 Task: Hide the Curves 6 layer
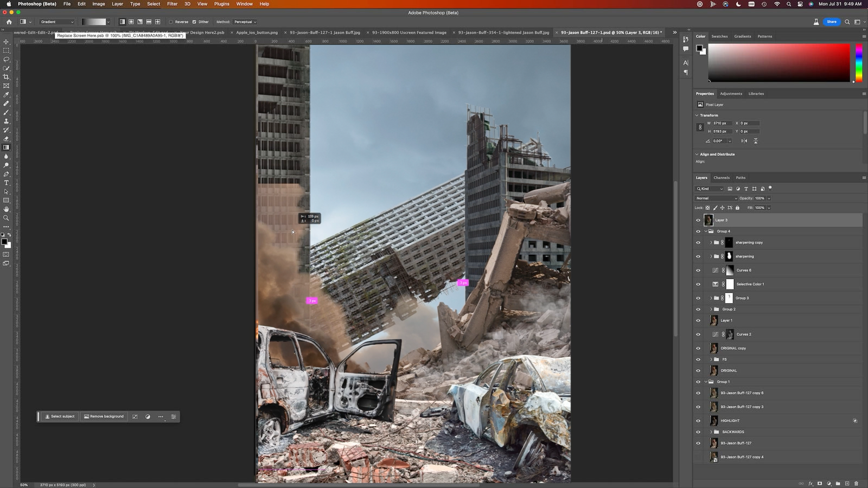coord(698,270)
